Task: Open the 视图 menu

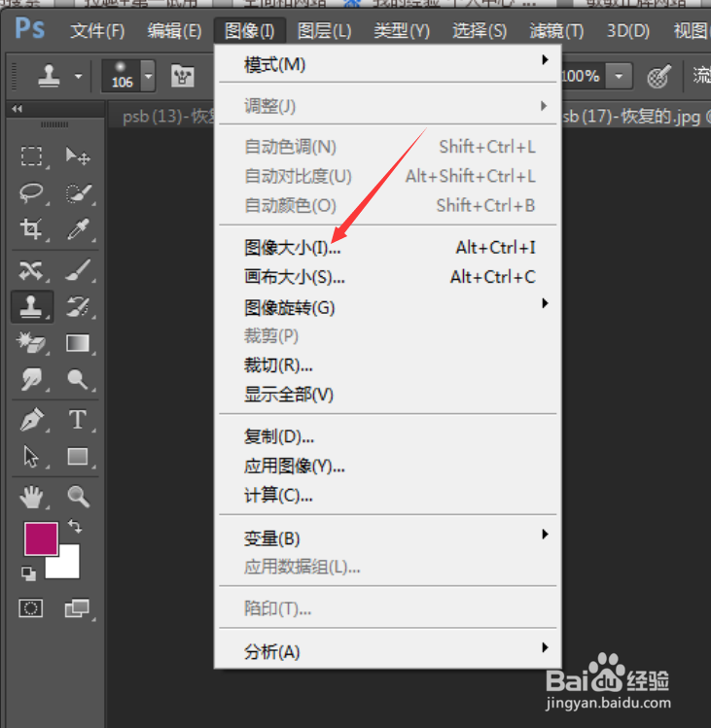Action: click(691, 31)
